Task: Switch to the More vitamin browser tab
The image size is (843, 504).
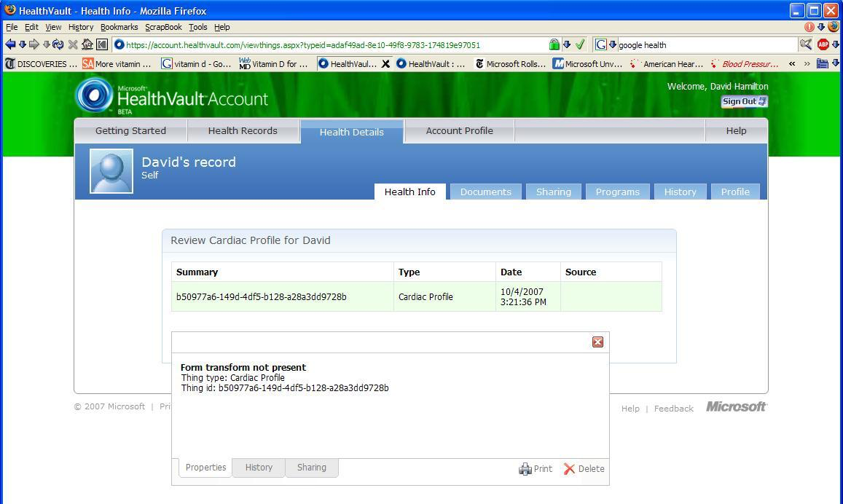Action: [x=118, y=64]
